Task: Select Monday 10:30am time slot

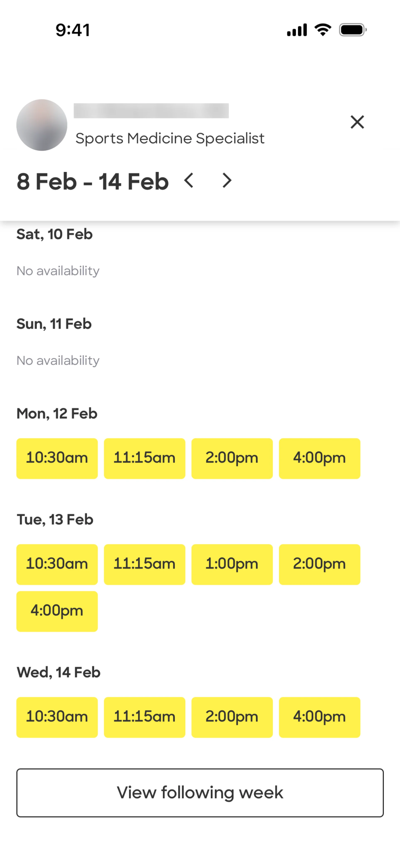Action: [57, 458]
